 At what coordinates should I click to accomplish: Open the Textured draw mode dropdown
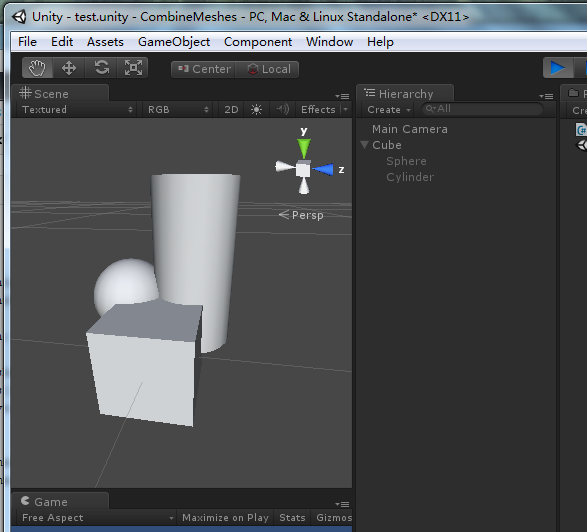(x=77, y=109)
